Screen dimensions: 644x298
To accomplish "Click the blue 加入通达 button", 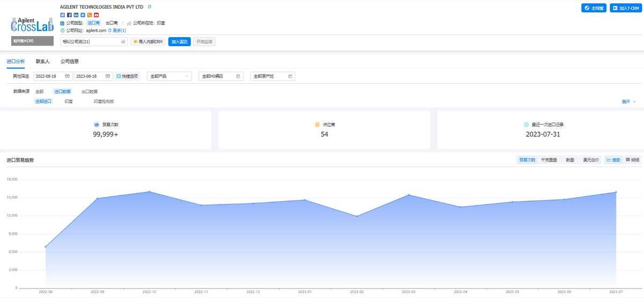I will [x=180, y=41].
